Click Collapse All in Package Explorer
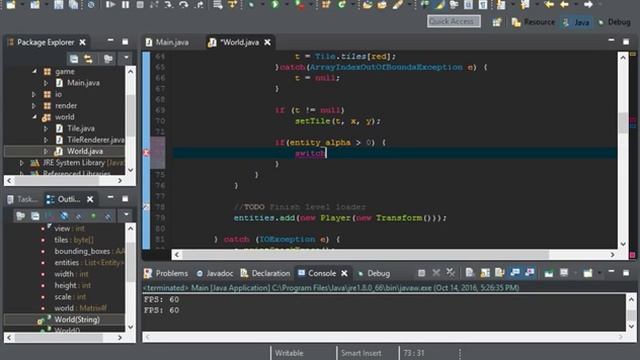The image size is (640, 360). (x=74, y=59)
